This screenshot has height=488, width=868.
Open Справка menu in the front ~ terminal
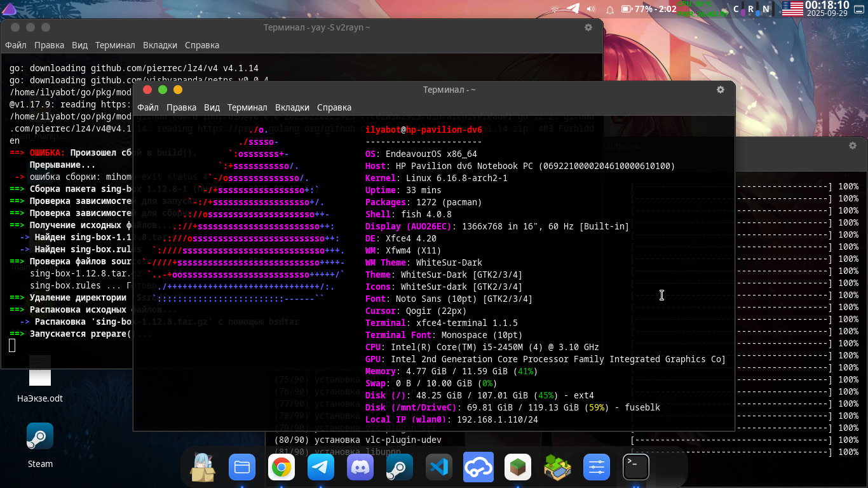coord(334,107)
